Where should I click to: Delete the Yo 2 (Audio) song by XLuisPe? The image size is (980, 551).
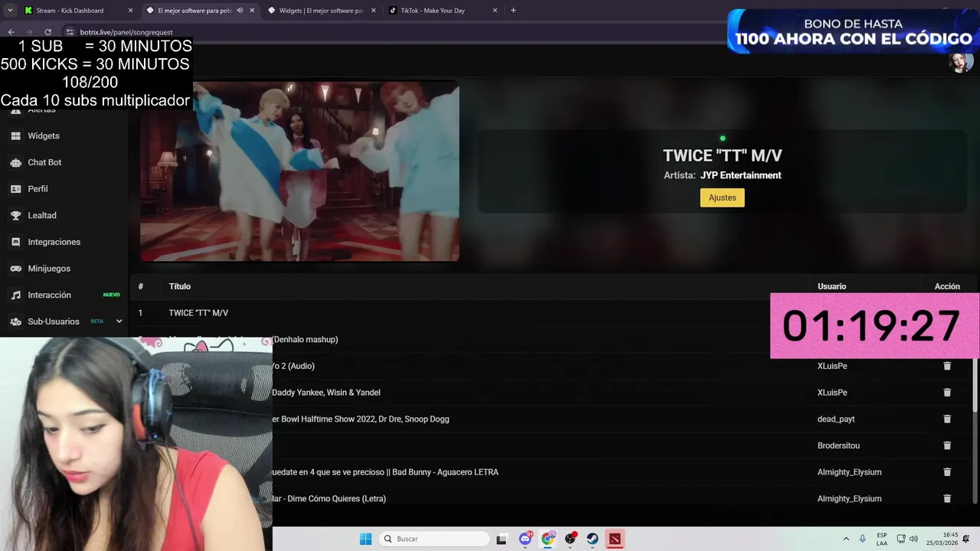[947, 366]
